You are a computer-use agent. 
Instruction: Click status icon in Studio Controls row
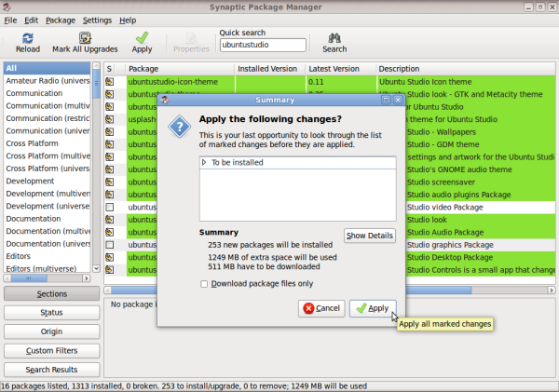point(109,269)
